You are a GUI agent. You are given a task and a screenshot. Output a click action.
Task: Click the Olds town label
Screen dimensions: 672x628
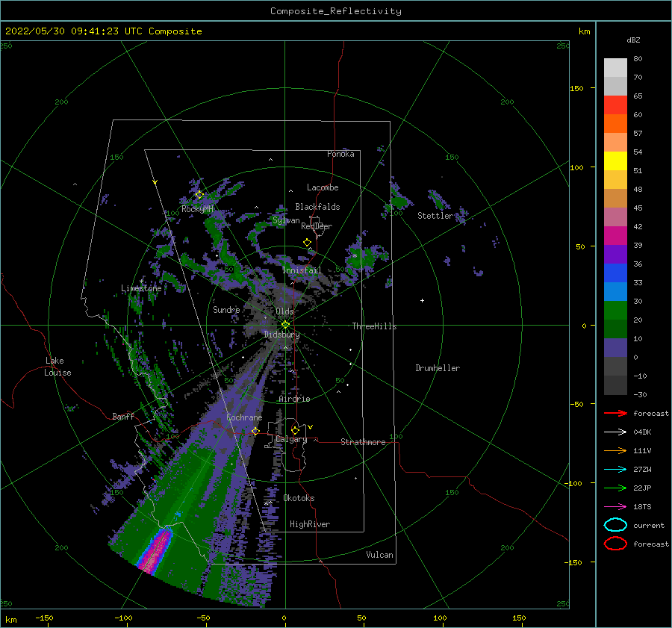coord(284,311)
